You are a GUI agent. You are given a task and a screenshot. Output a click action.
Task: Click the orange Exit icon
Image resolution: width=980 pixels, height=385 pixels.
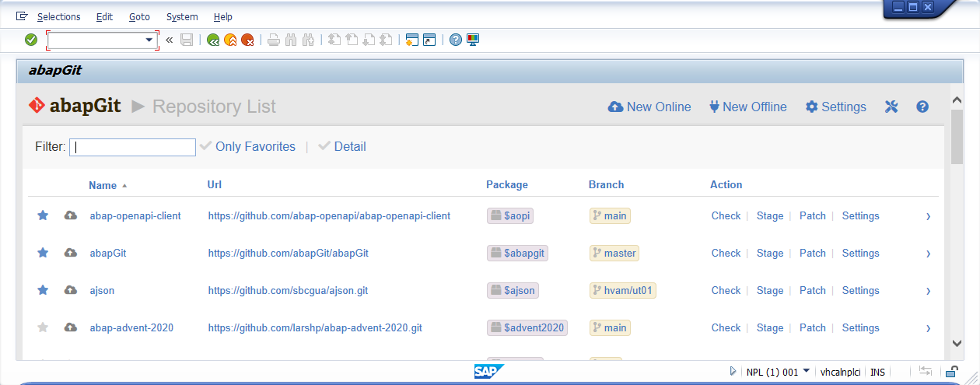pos(230,40)
